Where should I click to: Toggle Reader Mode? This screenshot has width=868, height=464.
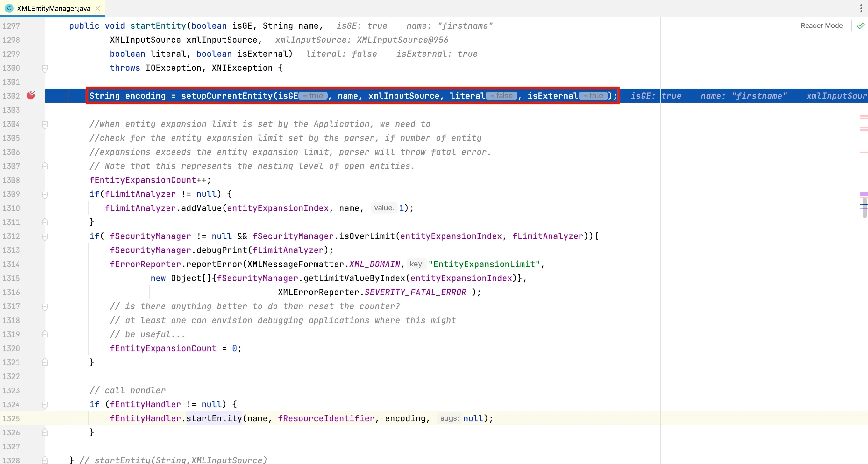click(821, 26)
